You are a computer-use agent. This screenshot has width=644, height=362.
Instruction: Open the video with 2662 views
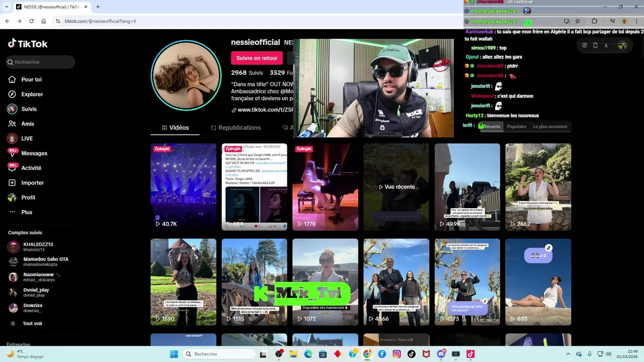(x=538, y=187)
